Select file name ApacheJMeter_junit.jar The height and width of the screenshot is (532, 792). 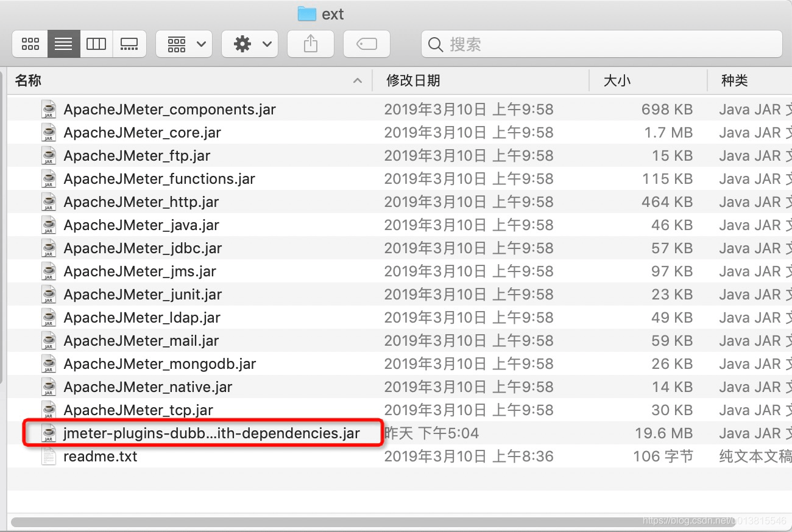coord(143,295)
